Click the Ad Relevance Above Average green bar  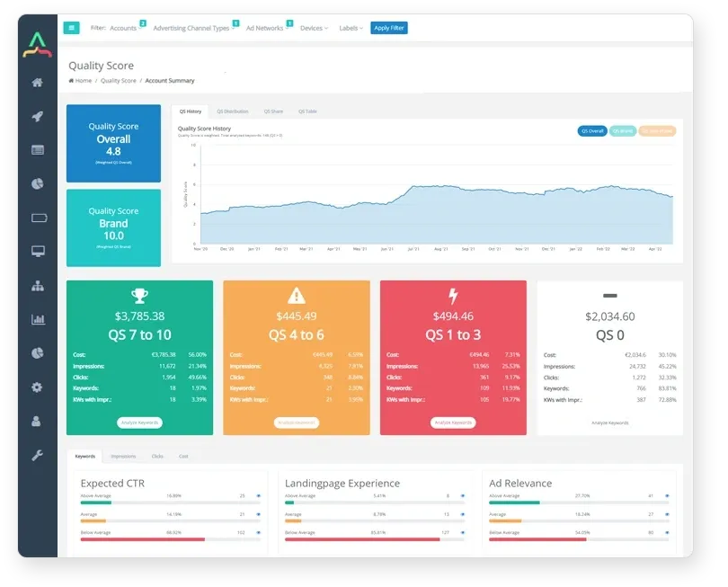pyautogui.click(x=514, y=503)
